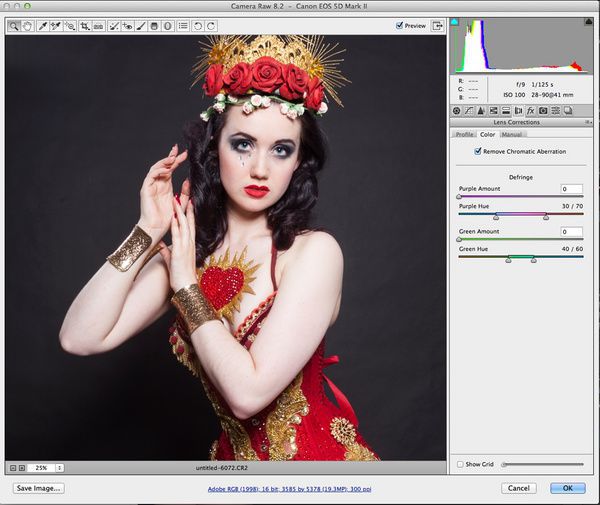Disable Remove Chromatic Aberration

pyautogui.click(x=478, y=151)
